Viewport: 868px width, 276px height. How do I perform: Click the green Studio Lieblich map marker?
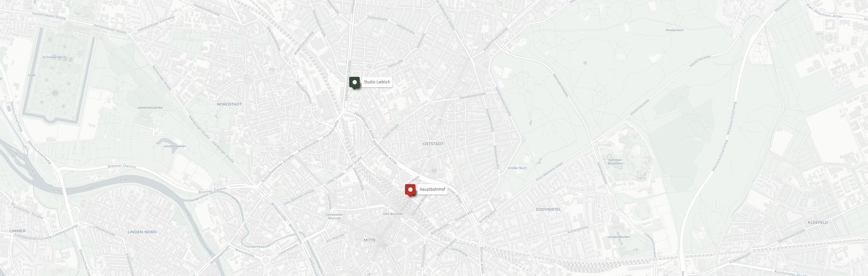point(354,83)
